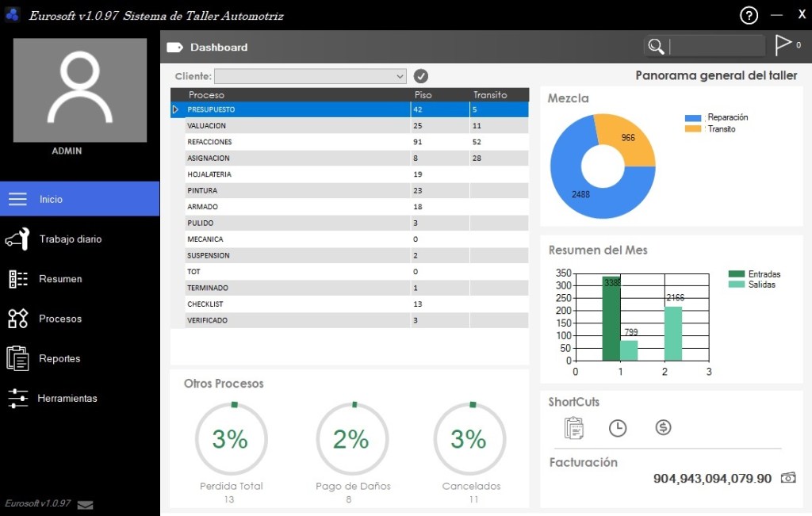
Task: Open Herramientas in the sidebar
Action: [x=79, y=398]
